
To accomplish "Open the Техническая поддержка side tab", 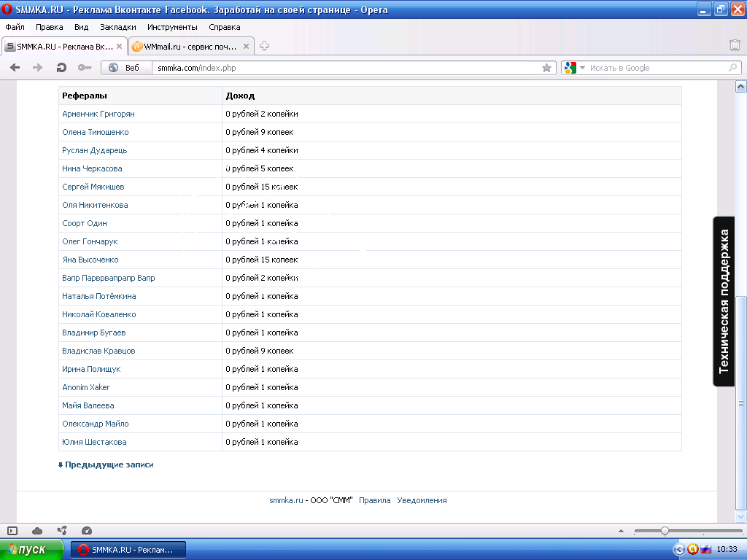I will pos(724,301).
